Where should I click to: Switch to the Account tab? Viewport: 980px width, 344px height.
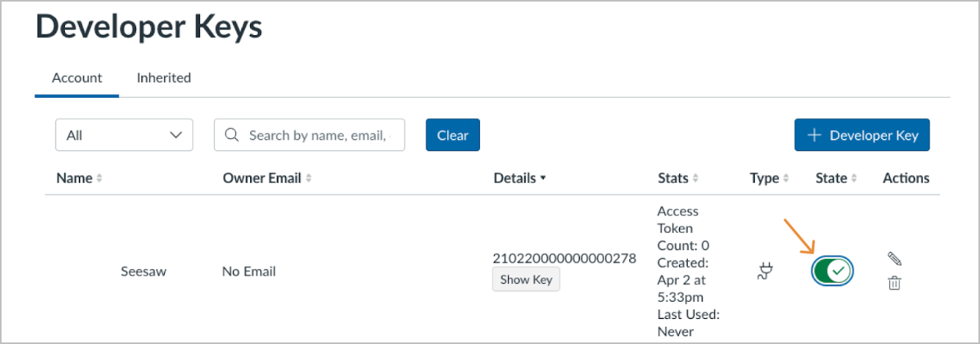click(77, 78)
